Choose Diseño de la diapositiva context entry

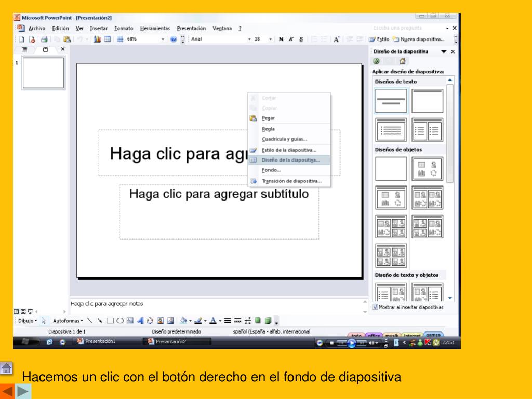[x=289, y=160]
